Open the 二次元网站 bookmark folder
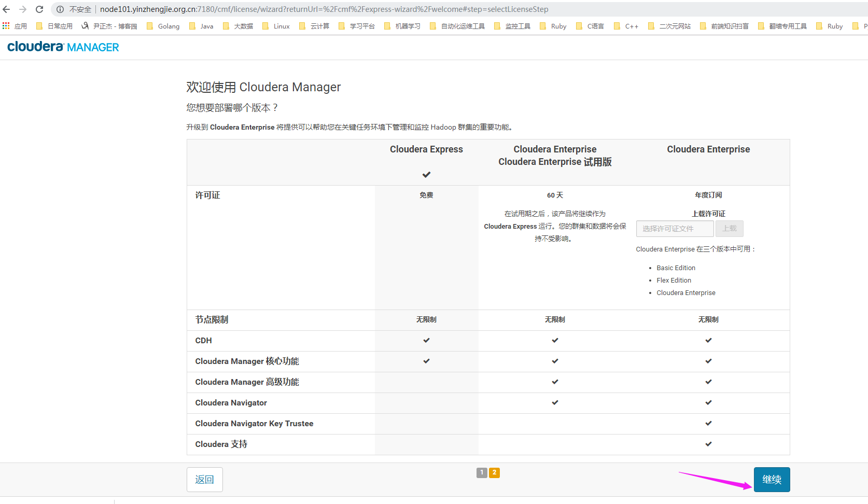The height and width of the screenshot is (504, 868). [669, 26]
